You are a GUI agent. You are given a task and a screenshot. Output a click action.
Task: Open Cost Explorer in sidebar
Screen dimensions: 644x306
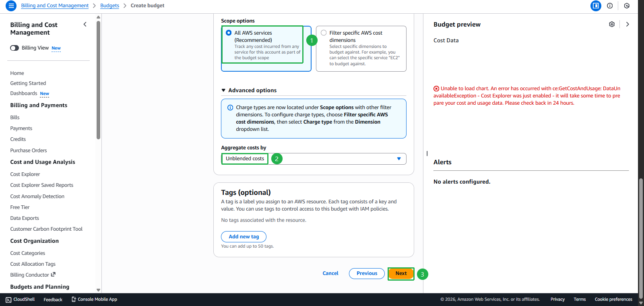coord(25,174)
